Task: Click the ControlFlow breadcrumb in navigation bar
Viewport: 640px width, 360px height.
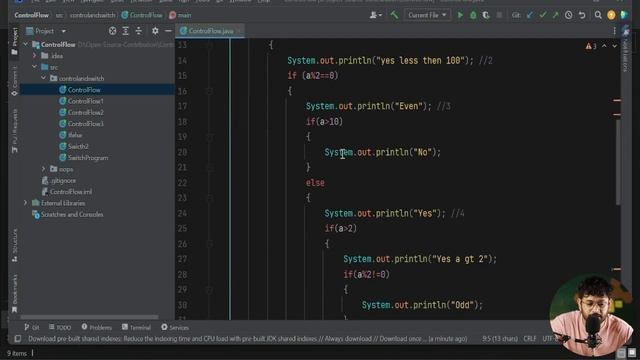Action: [x=31, y=15]
